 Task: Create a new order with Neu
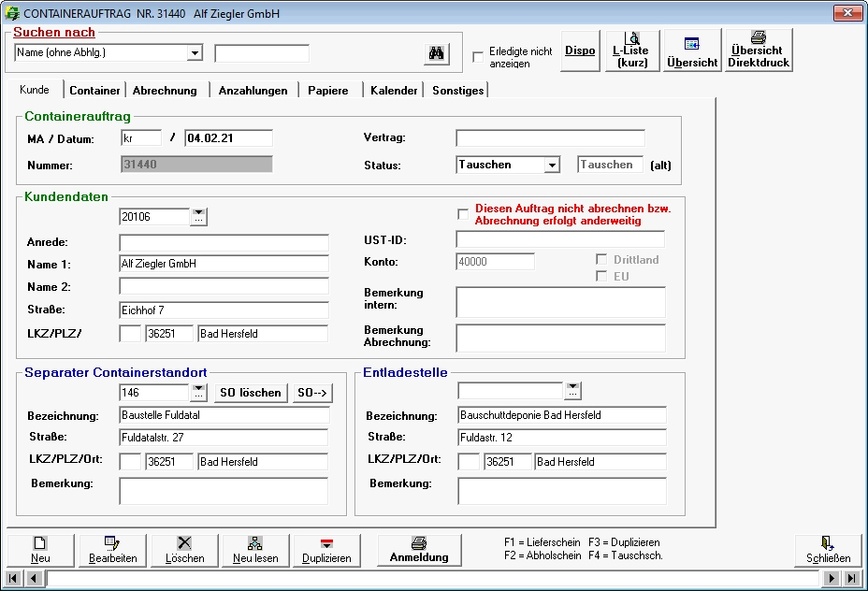(x=40, y=550)
